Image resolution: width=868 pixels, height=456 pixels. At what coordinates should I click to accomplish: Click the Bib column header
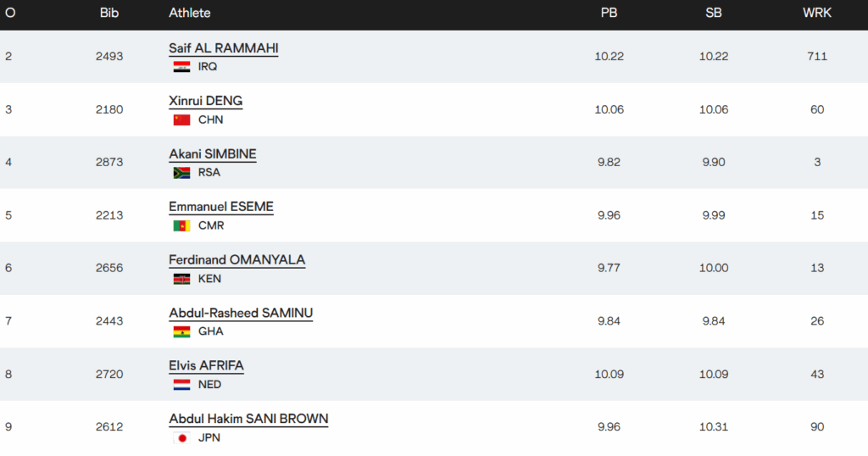[109, 13]
